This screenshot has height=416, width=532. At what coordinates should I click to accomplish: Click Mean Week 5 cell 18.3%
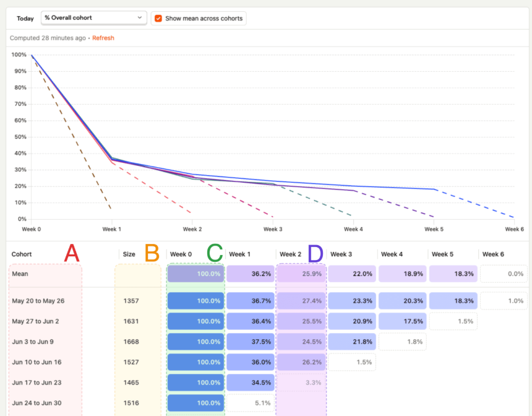point(453,274)
